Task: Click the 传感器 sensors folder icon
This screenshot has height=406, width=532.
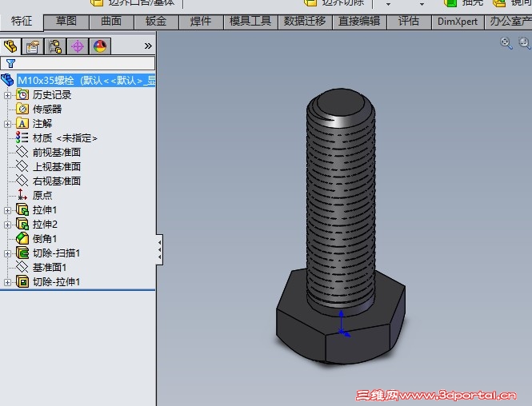Action: (22, 109)
